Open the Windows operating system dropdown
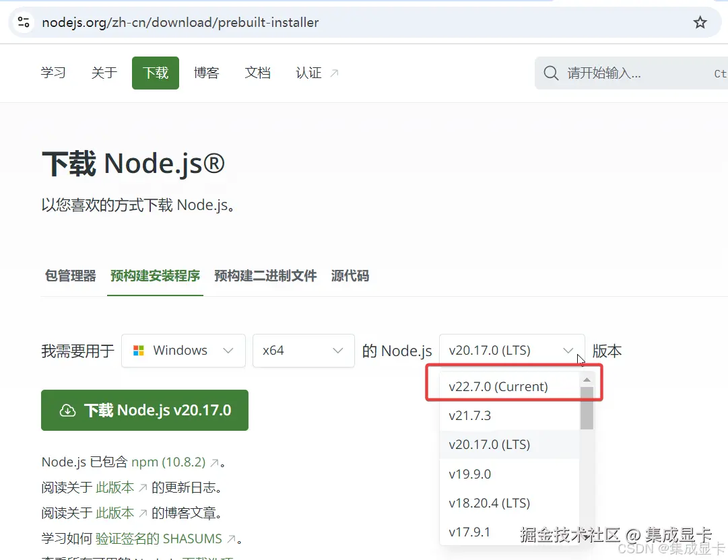The height and width of the screenshot is (560, 728). click(183, 351)
